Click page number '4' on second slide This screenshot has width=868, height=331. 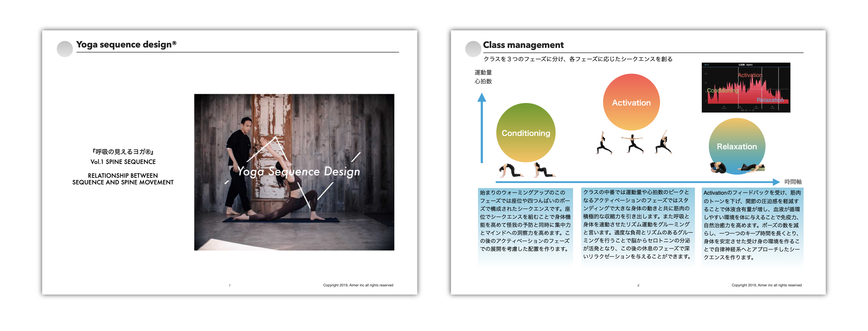(x=638, y=285)
